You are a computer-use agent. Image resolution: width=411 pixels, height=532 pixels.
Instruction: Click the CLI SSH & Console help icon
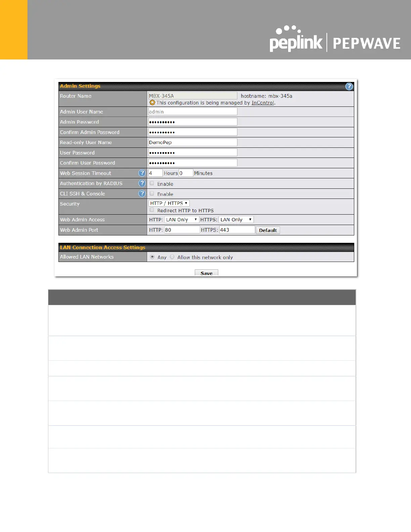point(142,193)
